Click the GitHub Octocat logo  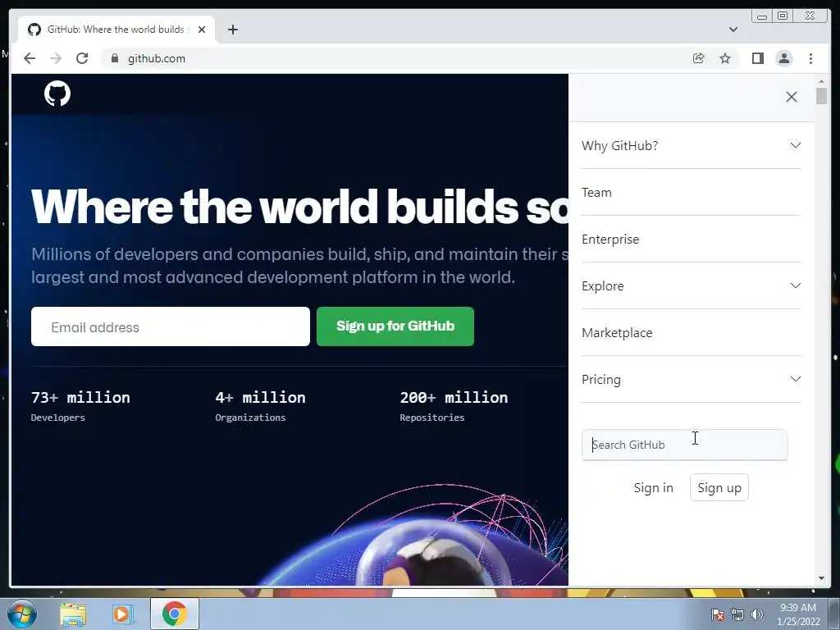57,94
